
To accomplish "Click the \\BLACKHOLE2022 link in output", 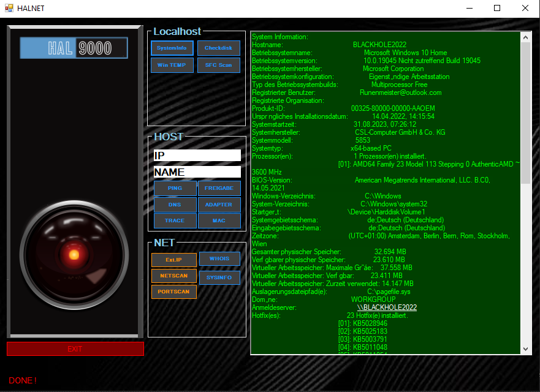I will (x=387, y=307).
